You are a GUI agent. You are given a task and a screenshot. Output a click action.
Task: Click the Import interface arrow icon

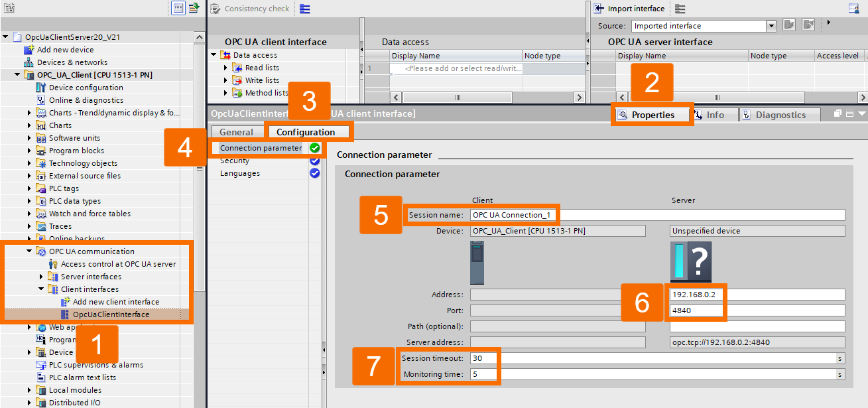pos(599,9)
